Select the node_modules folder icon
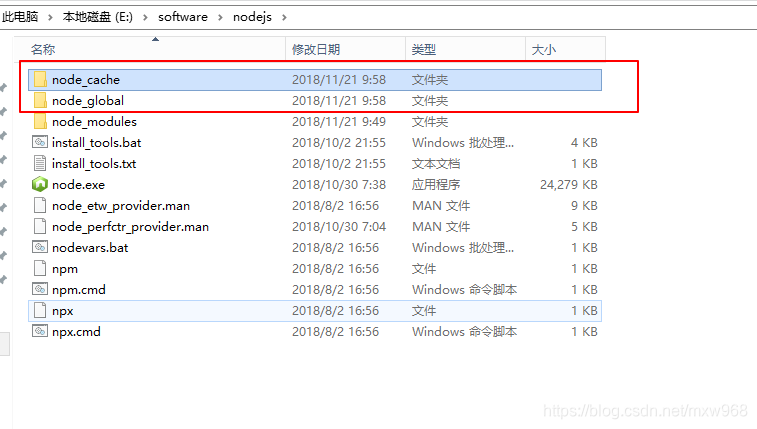 [40, 122]
